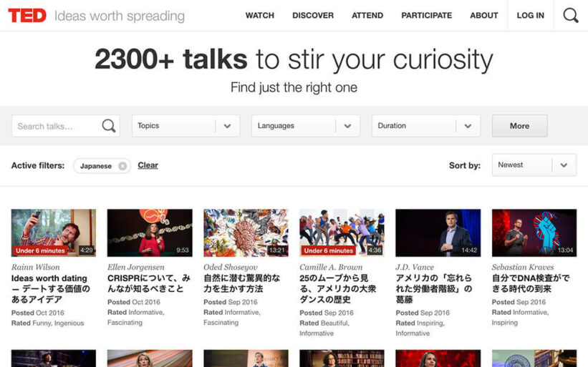
Task: Click the 25のムーブから見る talk title
Action: 337,289
